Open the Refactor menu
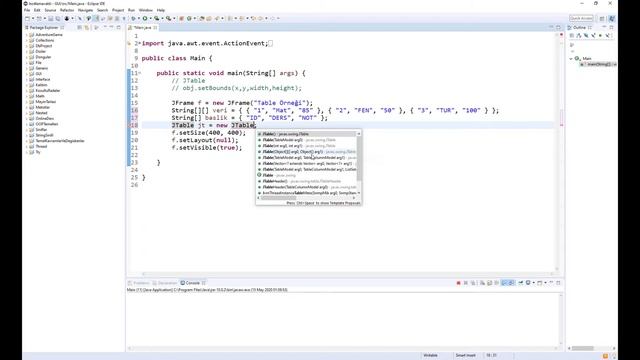This screenshot has width=640, height=360. [67, 10]
